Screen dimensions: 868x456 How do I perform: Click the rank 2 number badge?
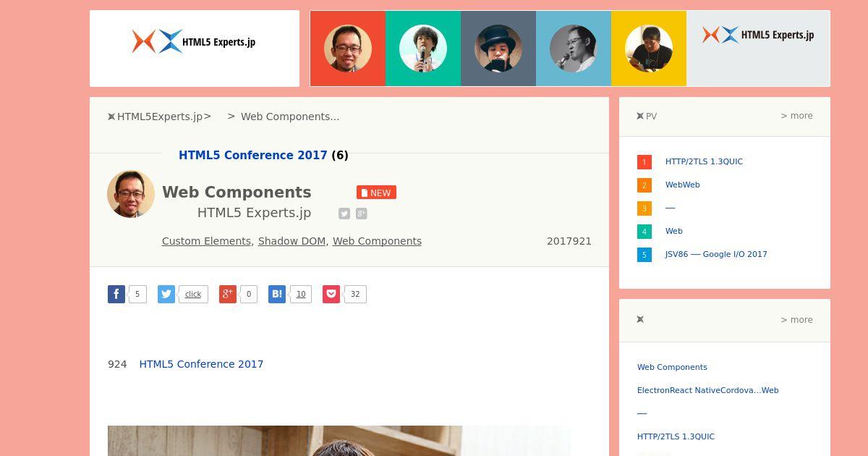(644, 185)
